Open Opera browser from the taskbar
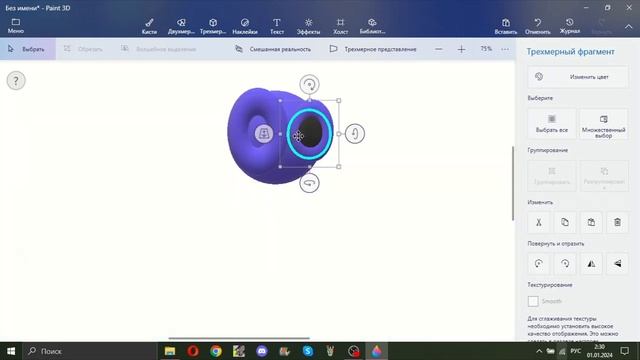This screenshot has width=640, height=360. 193,351
